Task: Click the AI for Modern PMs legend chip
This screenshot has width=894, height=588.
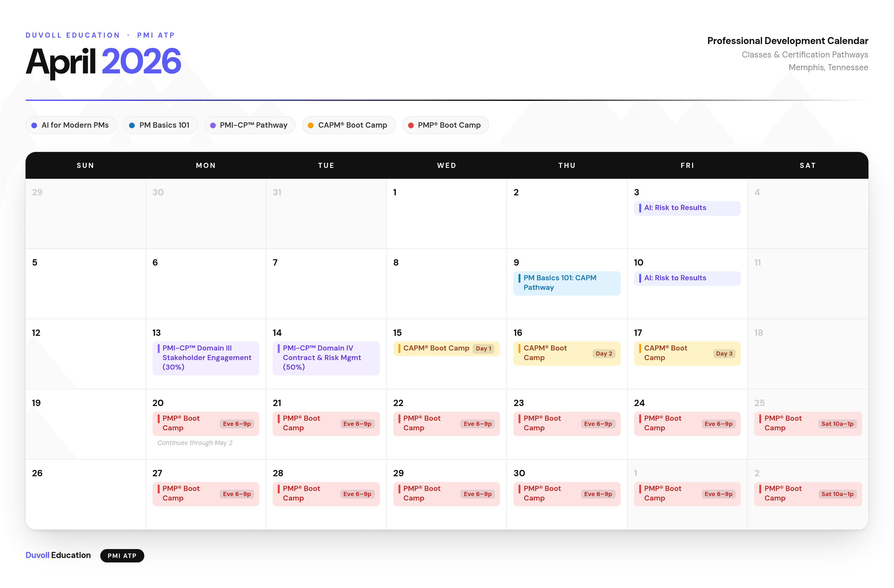Action: [x=71, y=125]
